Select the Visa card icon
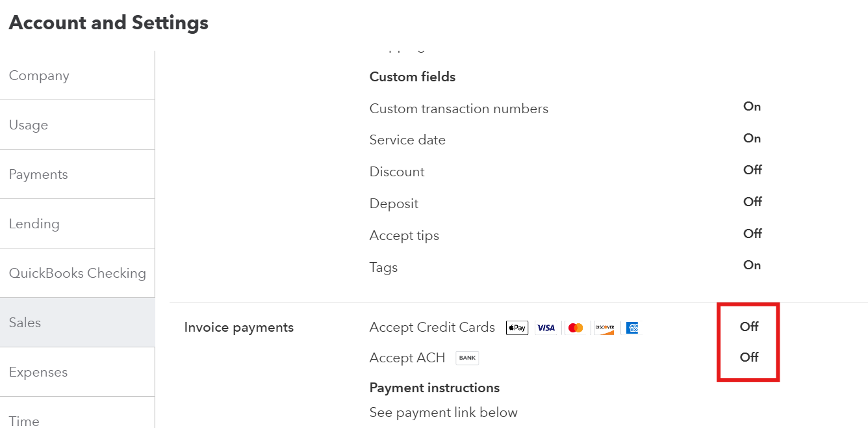This screenshot has height=428, width=868. coord(546,328)
